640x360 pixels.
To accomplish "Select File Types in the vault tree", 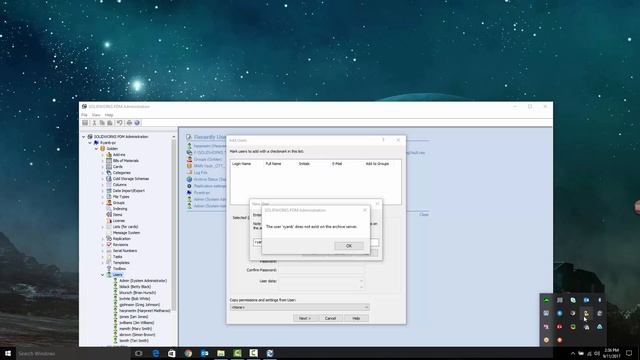I will pyautogui.click(x=121, y=197).
